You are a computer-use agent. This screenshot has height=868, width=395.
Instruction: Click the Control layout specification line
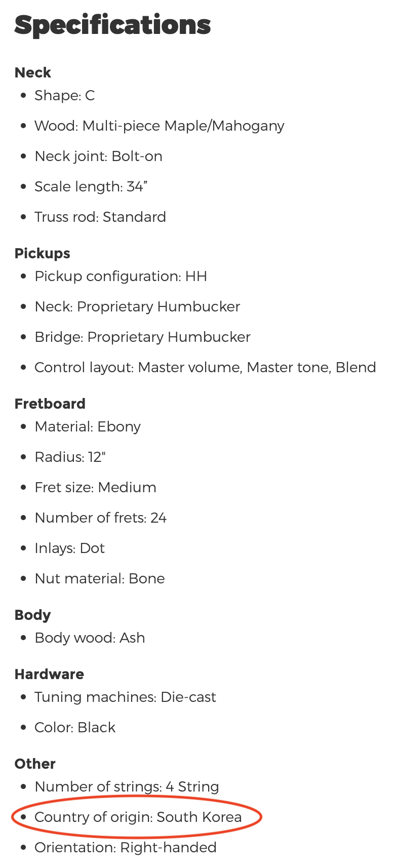pos(205,368)
